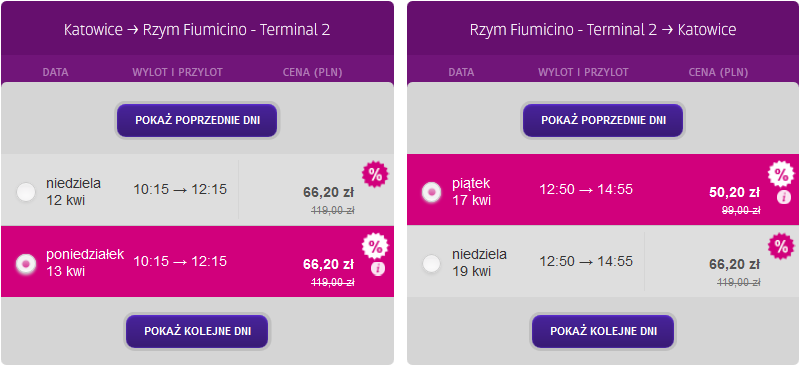Screen dimensions: 800x367
Task: Select niedziela 19 kwi radio button
Action: click(432, 263)
